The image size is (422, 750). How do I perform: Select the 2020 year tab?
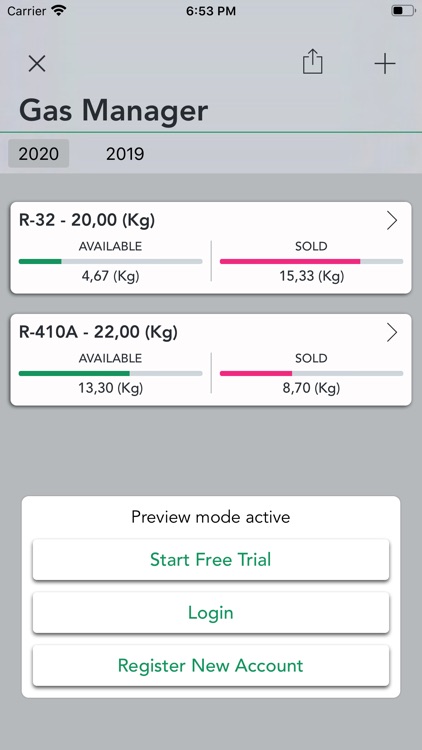pyautogui.click(x=39, y=154)
